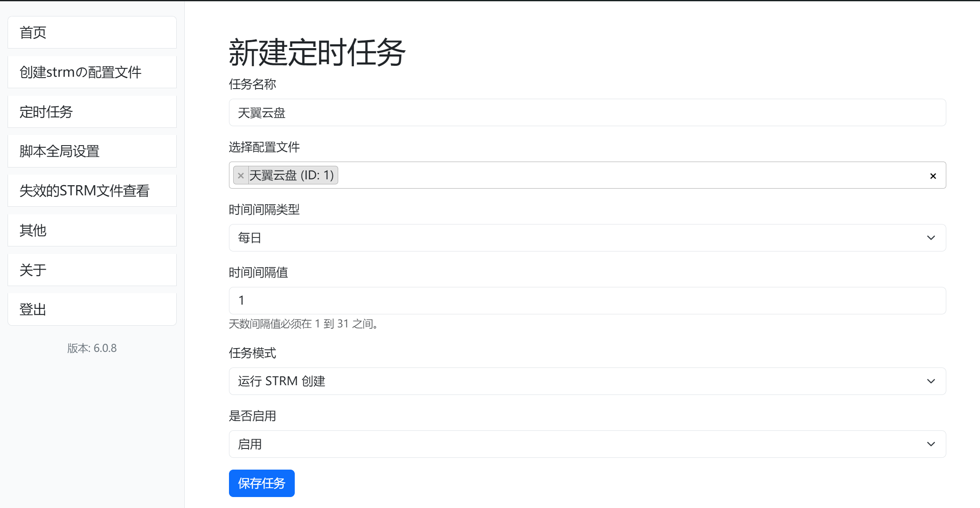Open the 是否启用 dropdown

point(587,444)
